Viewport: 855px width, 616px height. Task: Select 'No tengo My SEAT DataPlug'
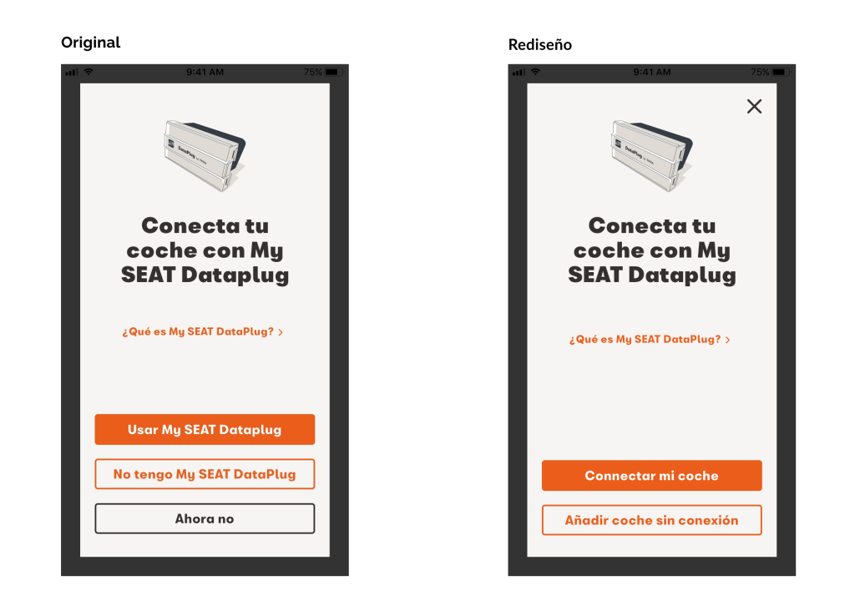click(x=205, y=474)
